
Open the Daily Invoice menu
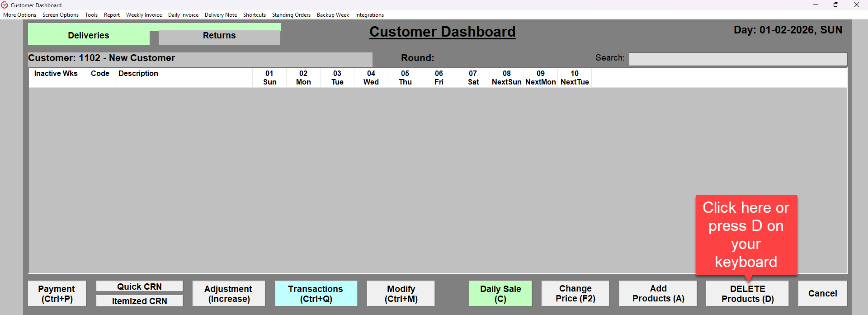click(x=183, y=15)
